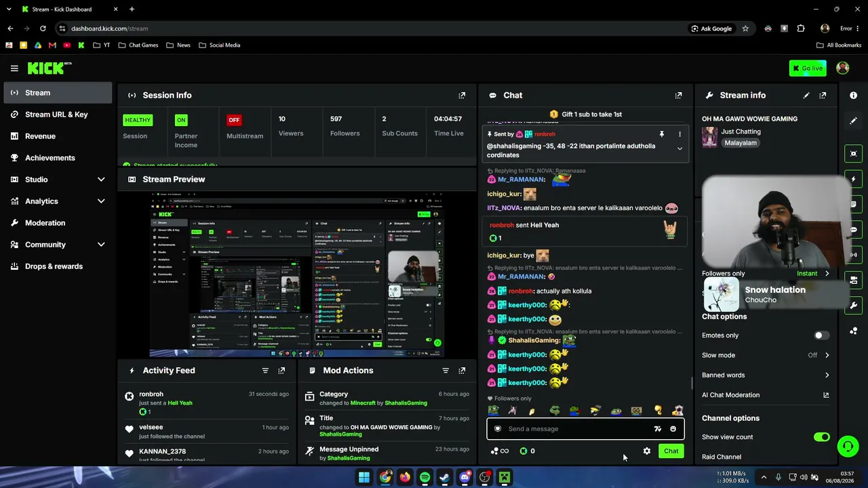Open Banned words settings
Viewport: 868px width, 488px height.
pyautogui.click(x=766, y=375)
